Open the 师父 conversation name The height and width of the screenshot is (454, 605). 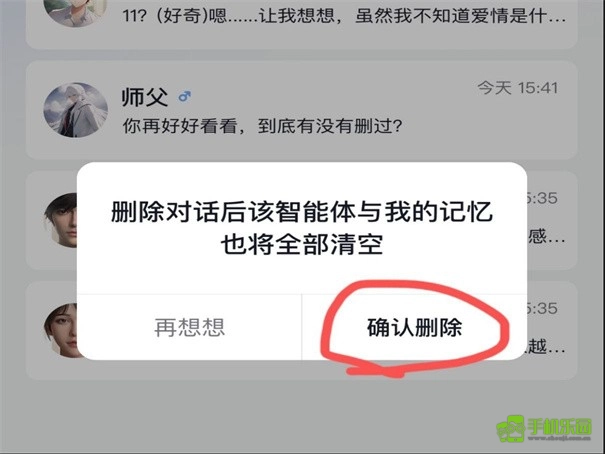[145, 96]
